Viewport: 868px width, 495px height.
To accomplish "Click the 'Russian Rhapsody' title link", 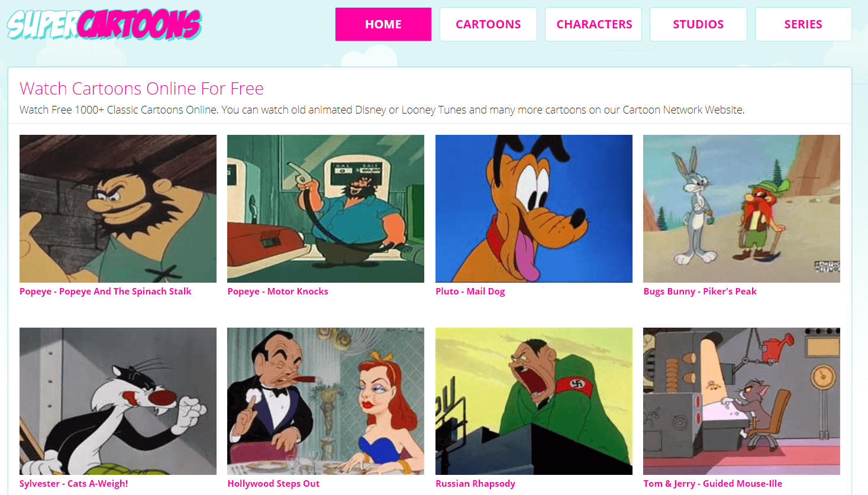I will point(475,483).
